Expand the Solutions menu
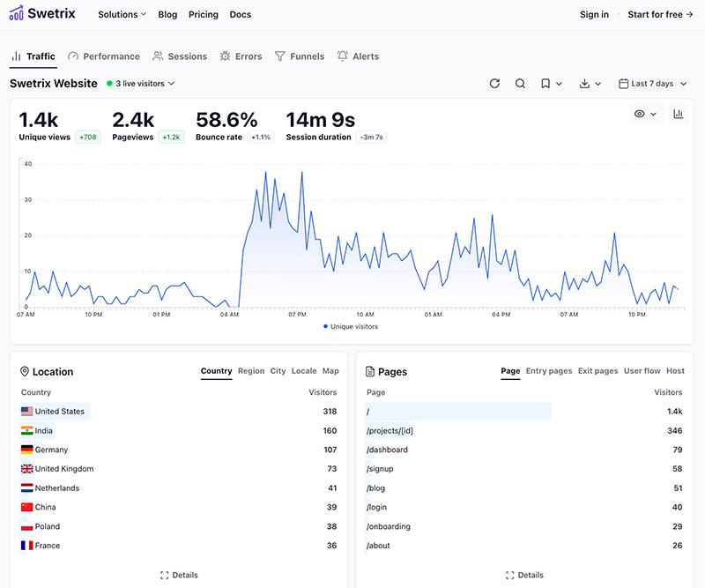Image resolution: width=705 pixels, height=588 pixels. [x=121, y=14]
